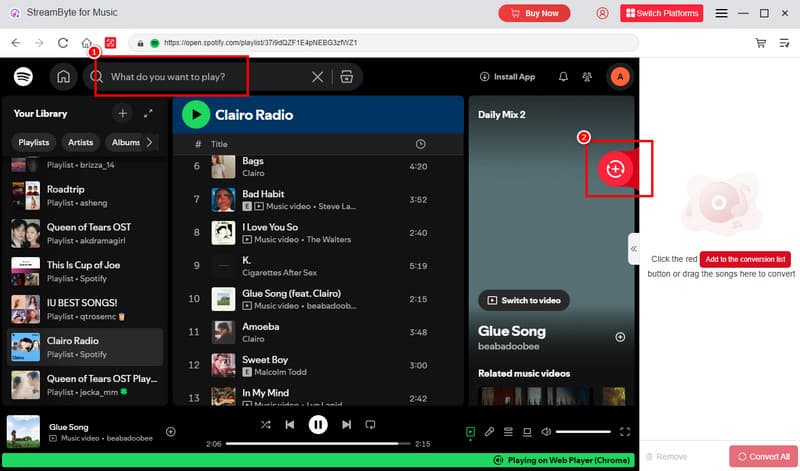Viewport: 800px width, 471px height.
Task: Add Glue Song to Liked Songs in player bar
Action: 171,432
